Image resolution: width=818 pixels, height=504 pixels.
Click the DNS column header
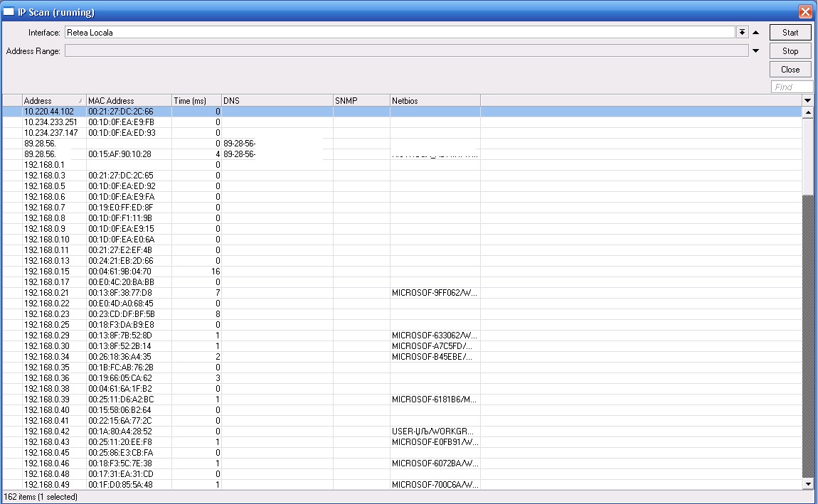coord(277,101)
